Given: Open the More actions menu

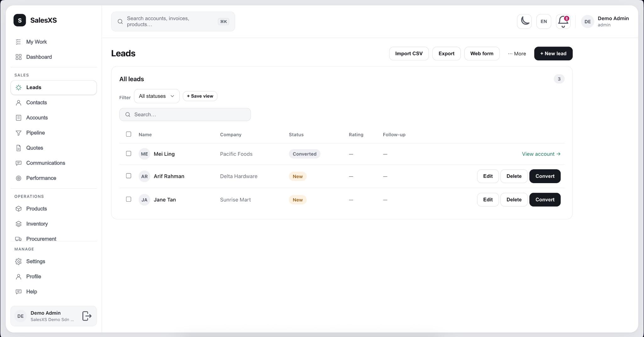Looking at the screenshot, I should pyautogui.click(x=517, y=53).
